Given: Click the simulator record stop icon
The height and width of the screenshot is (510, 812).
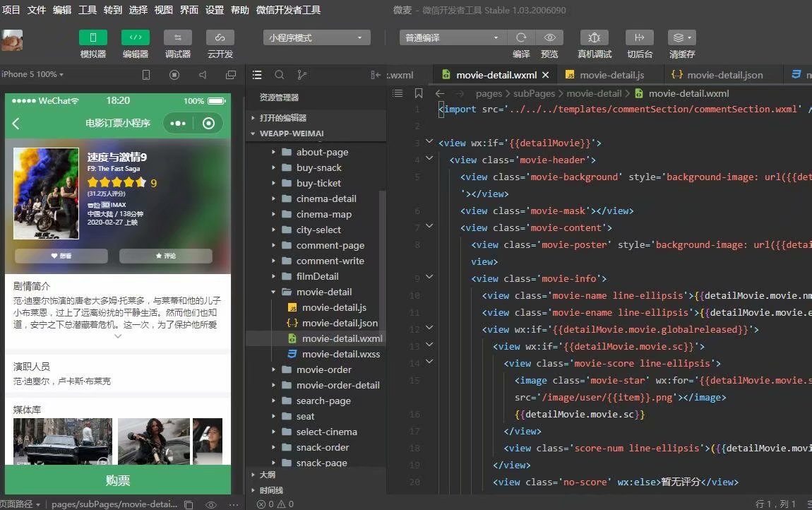Looking at the screenshot, I should (174, 75).
